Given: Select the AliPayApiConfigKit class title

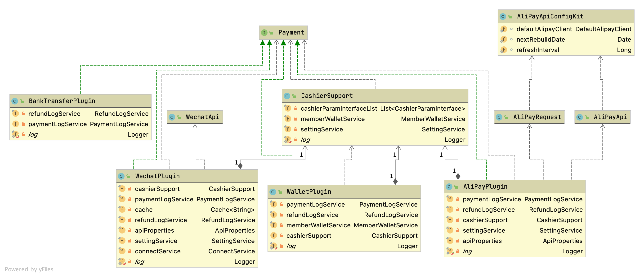Looking at the screenshot, I should 550,17.
